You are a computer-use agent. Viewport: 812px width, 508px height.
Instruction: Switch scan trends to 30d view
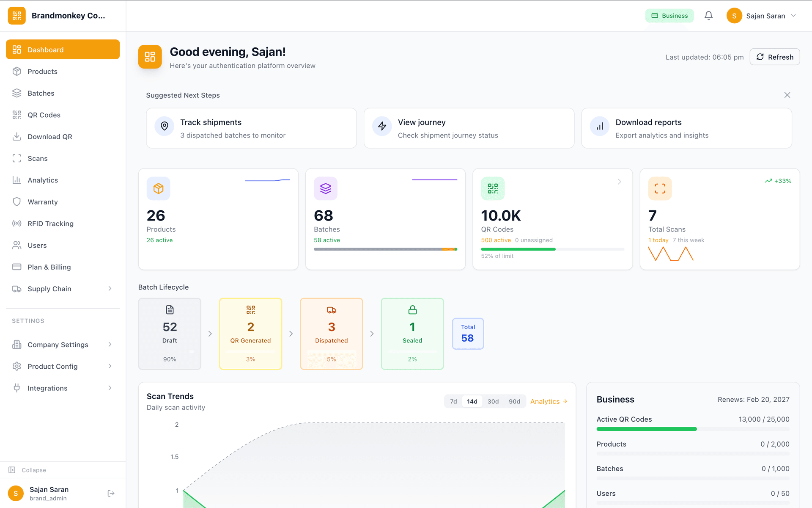[493, 401]
